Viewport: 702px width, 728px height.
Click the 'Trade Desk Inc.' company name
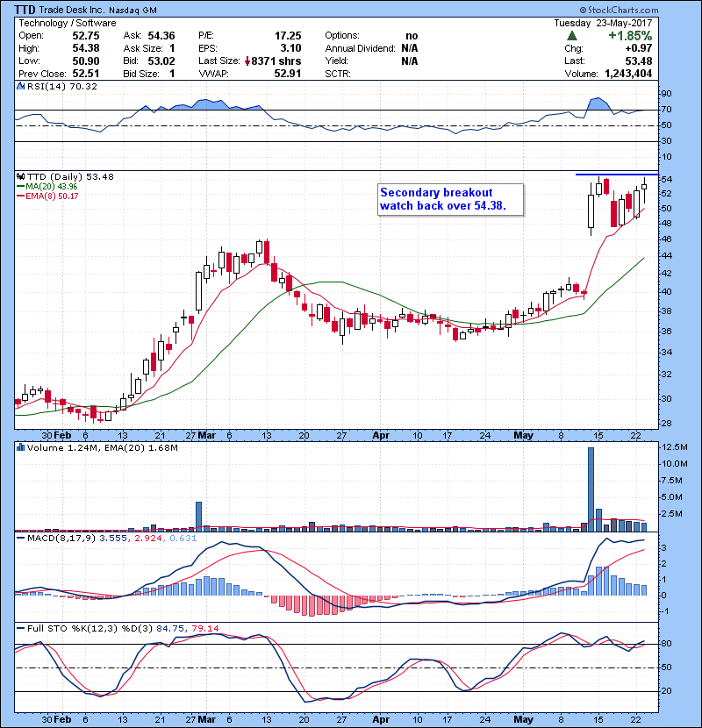(73, 10)
